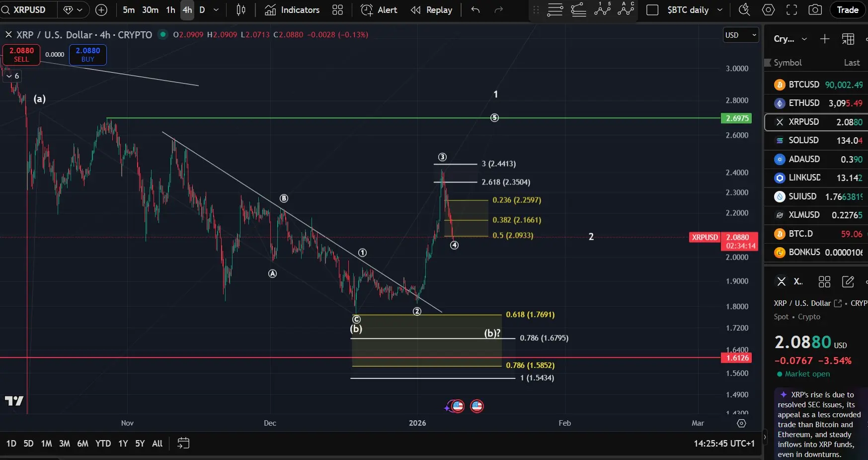Open the Indicators dialog
The width and height of the screenshot is (868, 460).
pyautogui.click(x=292, y=10)
